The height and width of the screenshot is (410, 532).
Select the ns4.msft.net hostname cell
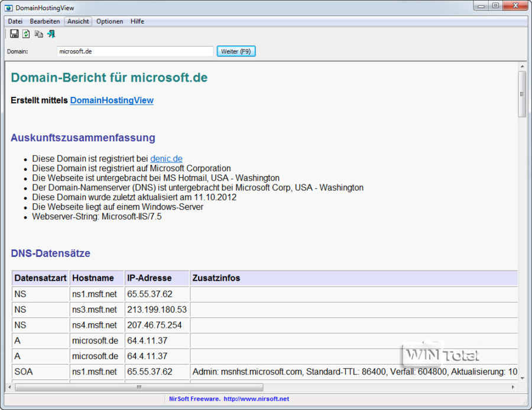[x=97, y=325]
